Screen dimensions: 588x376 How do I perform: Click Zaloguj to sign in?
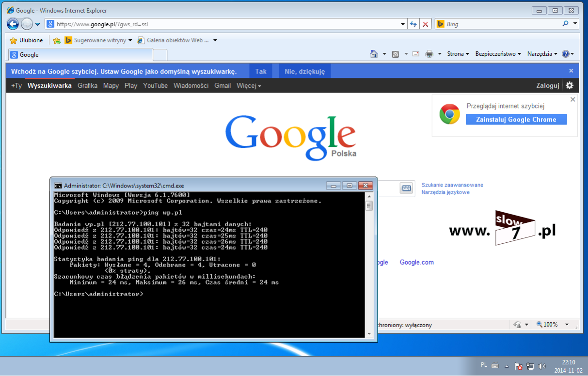point(548,85)
